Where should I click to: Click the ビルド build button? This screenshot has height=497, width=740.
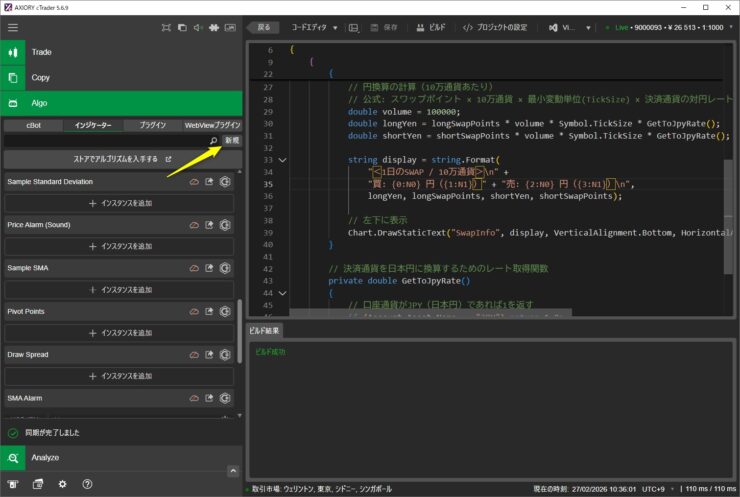pos(431,28)
